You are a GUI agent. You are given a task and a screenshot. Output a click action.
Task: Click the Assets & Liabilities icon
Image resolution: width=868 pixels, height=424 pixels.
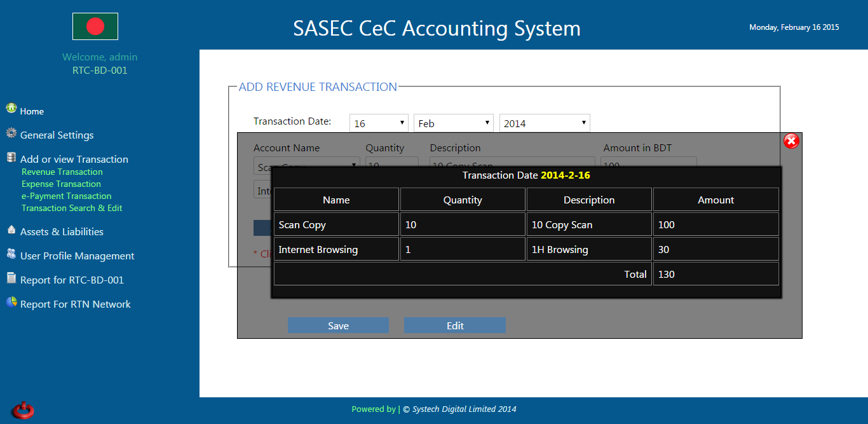click(11, 230)
